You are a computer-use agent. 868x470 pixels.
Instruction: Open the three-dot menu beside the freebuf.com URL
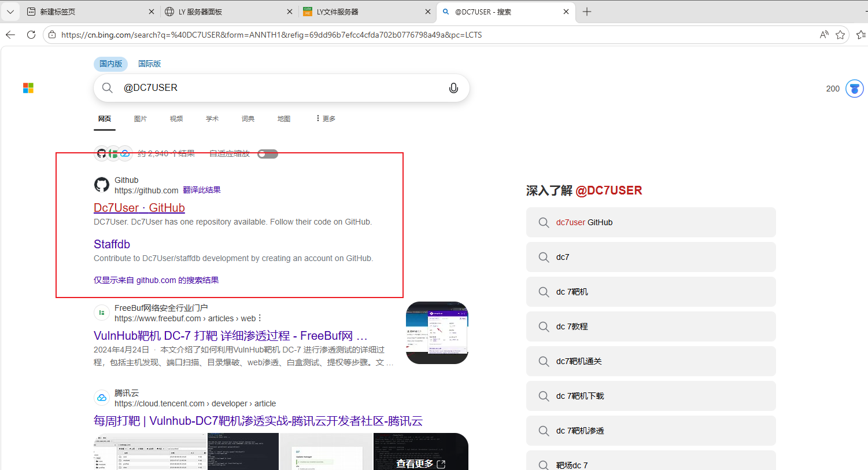[x=260, y=318]
